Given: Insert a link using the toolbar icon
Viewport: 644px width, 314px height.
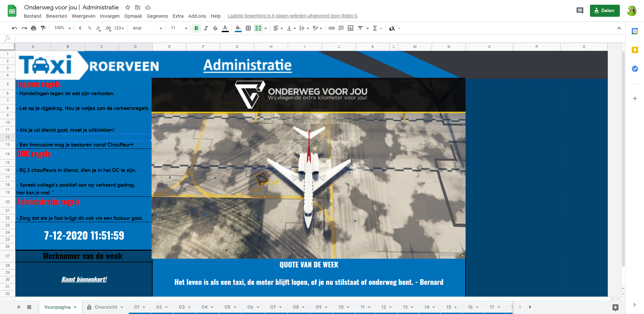Looking at the screenshot, I should [x=331, y=28].
